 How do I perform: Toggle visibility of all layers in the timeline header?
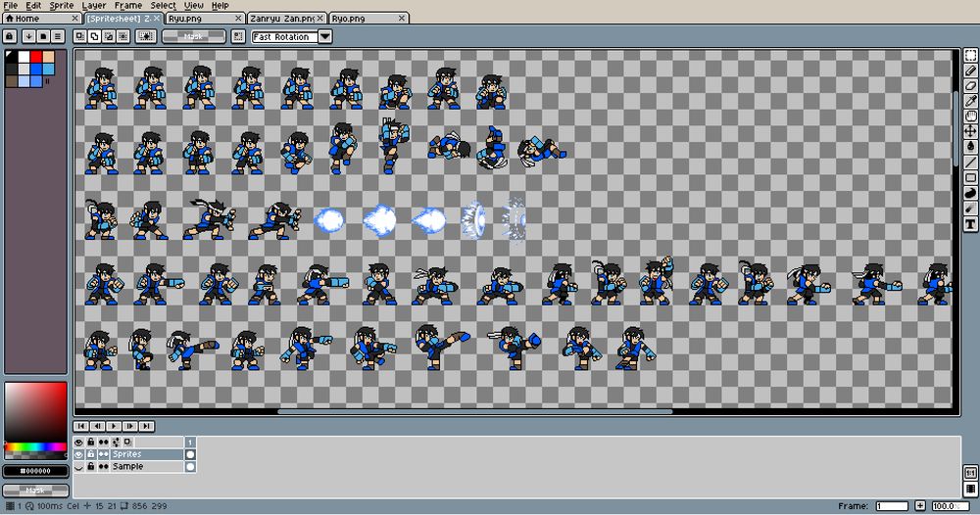click(78, 442)
